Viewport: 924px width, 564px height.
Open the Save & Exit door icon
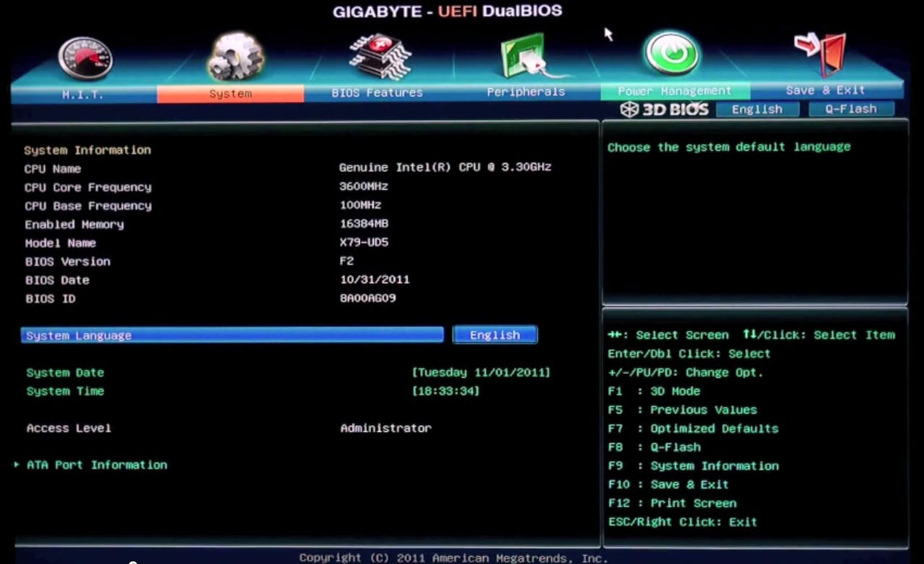pos(821,54)
